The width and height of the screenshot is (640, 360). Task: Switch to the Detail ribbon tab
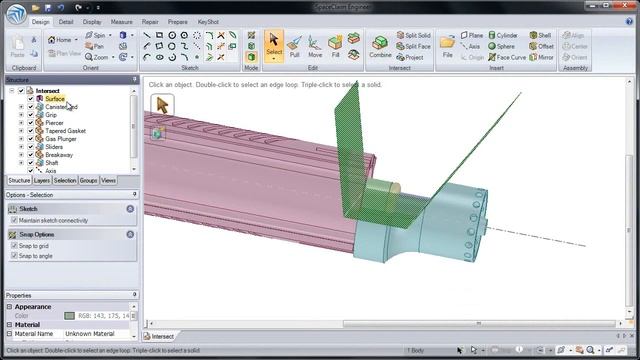pyautogui.click(x=66, y=22)
